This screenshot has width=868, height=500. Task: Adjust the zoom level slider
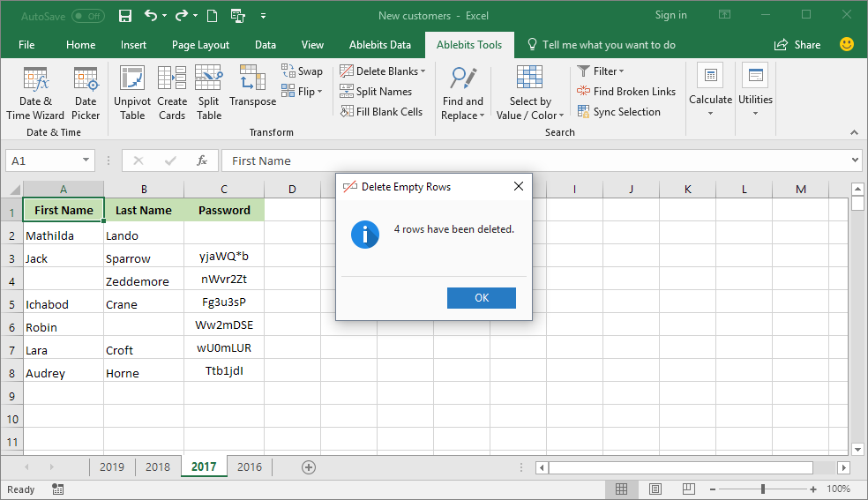[763, 489]
